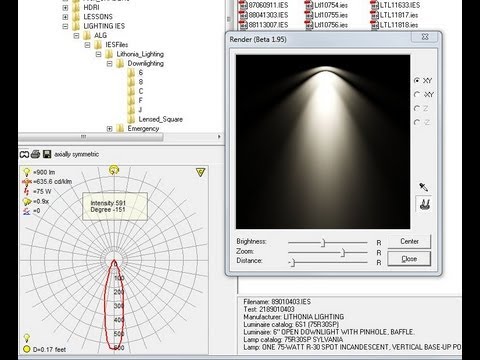
Task: Select file 88113007.IES
Action: (264, 25)
